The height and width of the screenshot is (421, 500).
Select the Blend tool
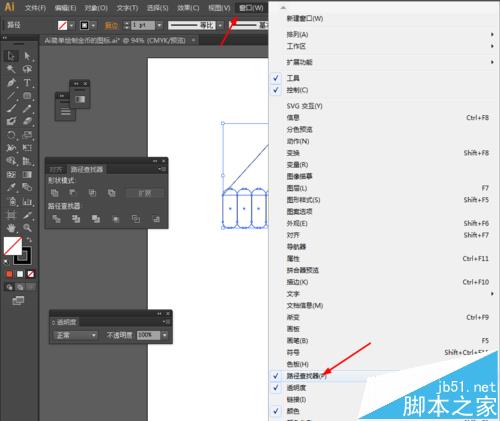pyautogui.click(x=27, y=187)
